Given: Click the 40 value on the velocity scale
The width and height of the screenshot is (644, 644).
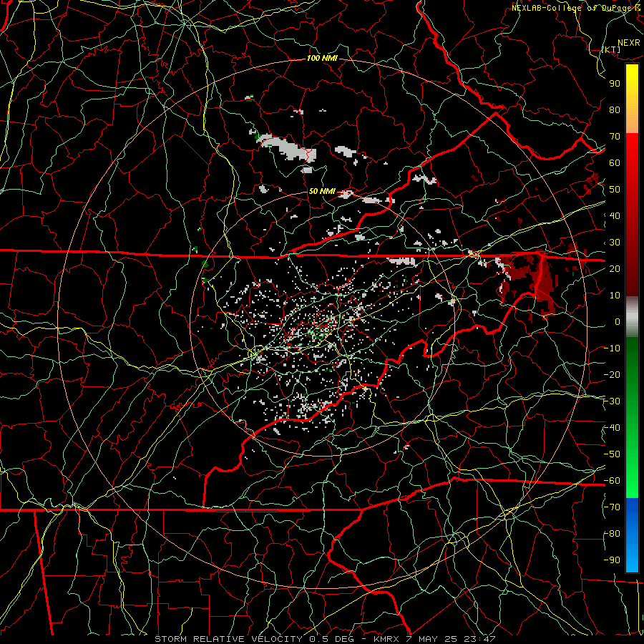Looking at the screenshot, I should pyautogui.click(x=615, y=216).
